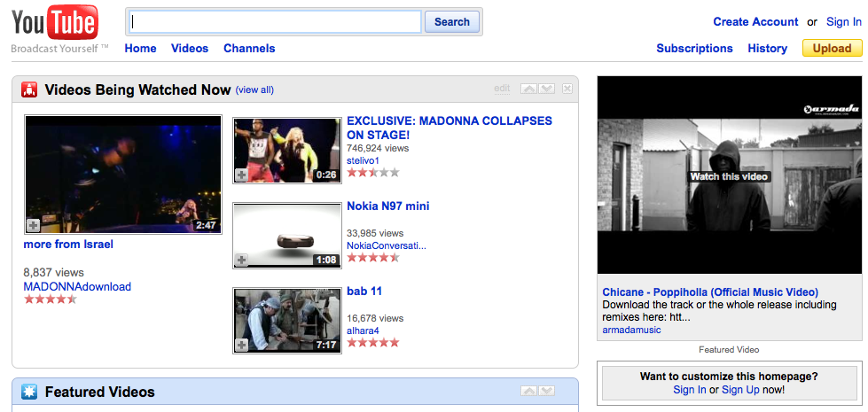Click the YouTube logo

(x=55, y=23)
